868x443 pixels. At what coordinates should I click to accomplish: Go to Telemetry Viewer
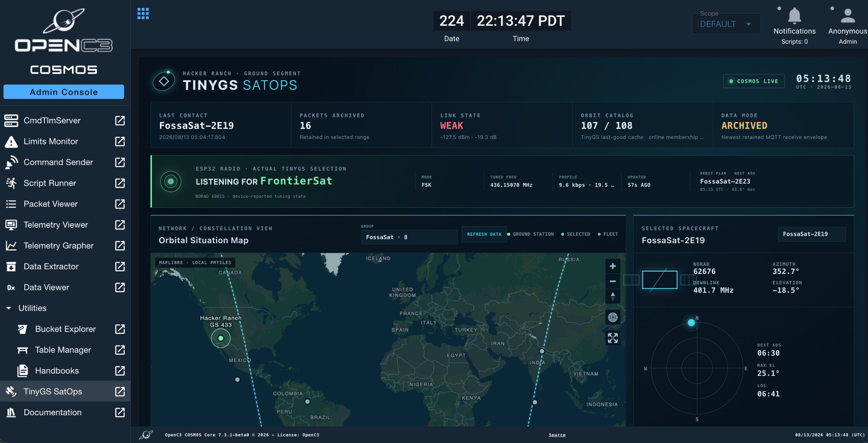56,225
